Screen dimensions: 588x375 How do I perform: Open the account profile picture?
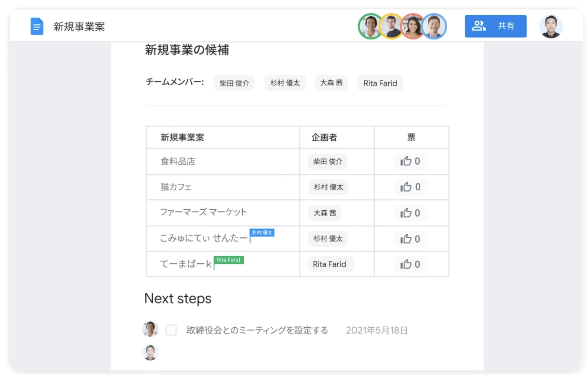(x=550, y=26)
